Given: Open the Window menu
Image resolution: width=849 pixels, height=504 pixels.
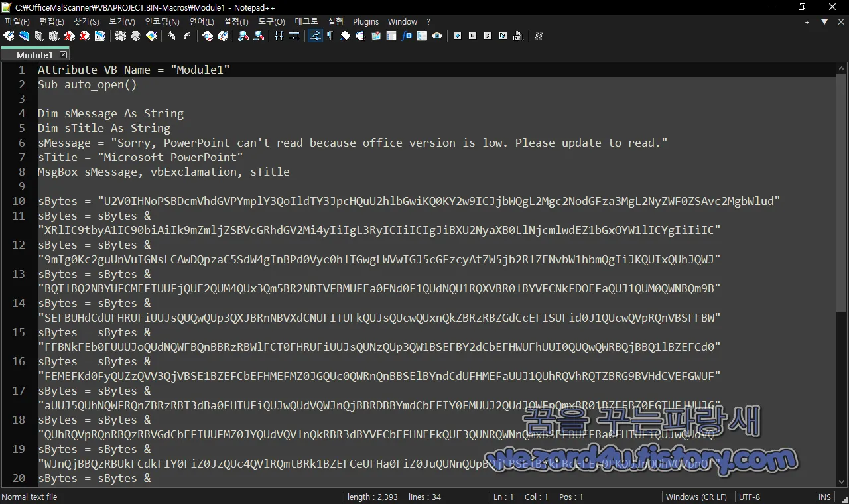Looking at the screenshot, I should [x=403, y=22].
